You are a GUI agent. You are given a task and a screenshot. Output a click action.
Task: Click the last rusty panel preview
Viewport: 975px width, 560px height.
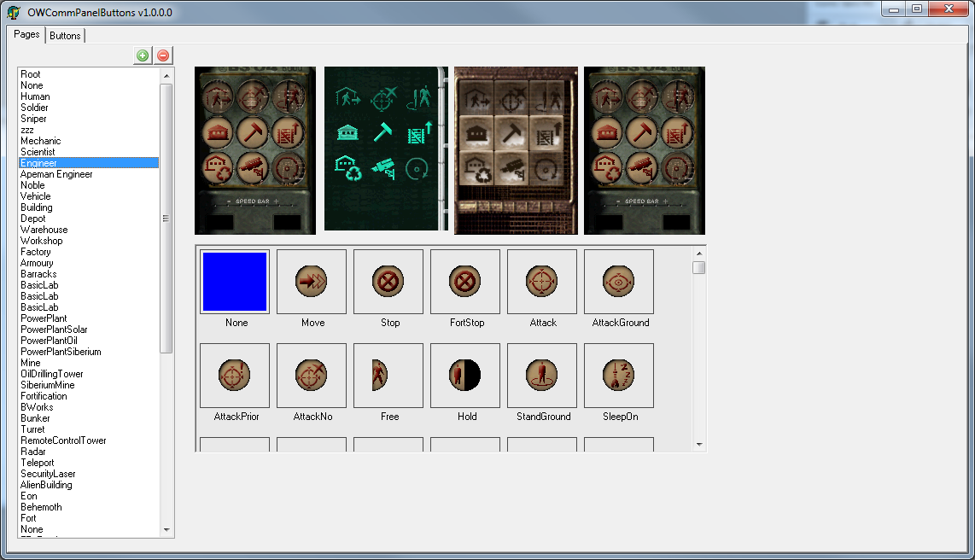click(645, 150)
